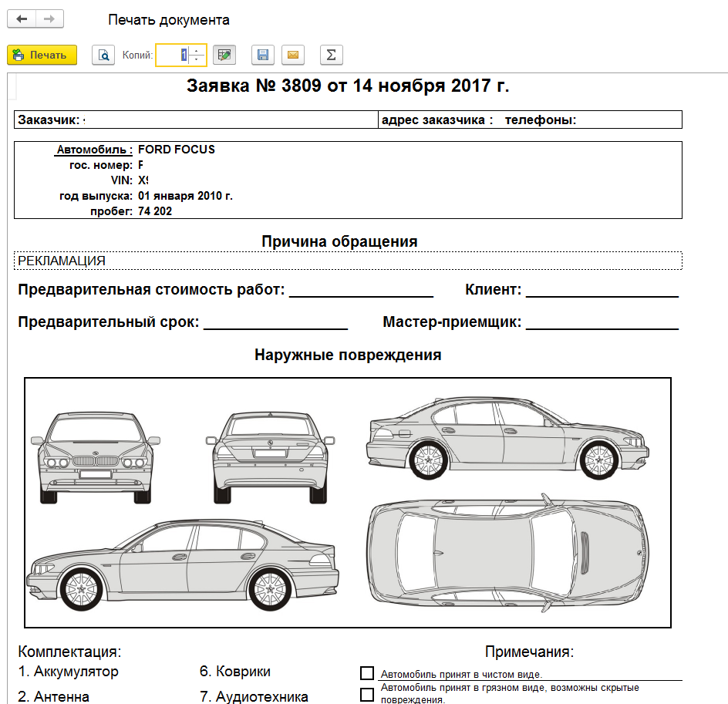This screenshot has height=704, width=728.
Task: Click the sigma sum icon
Action: click(x=331, y=55)
